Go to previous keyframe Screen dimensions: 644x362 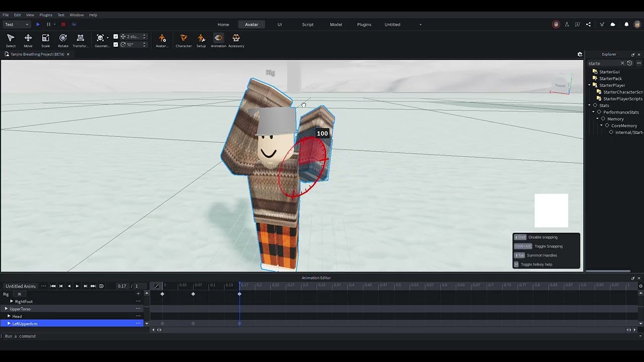(x=61, y=286)
